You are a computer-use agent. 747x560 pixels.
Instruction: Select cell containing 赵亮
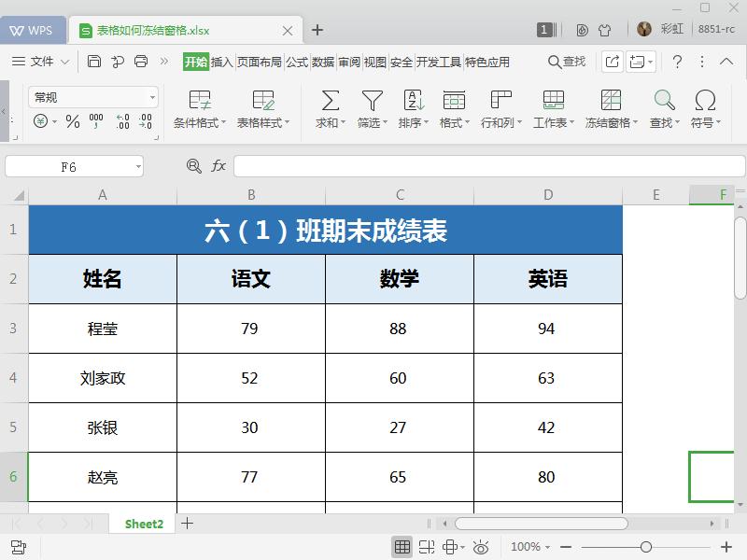click(103, 477)
